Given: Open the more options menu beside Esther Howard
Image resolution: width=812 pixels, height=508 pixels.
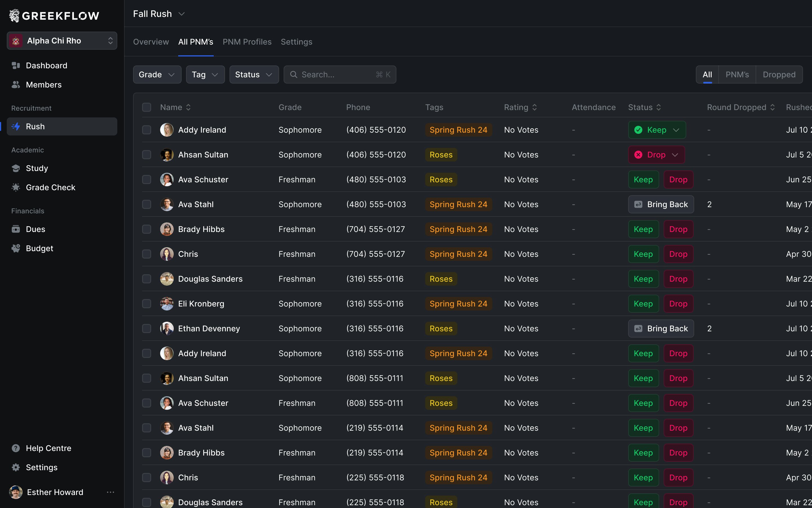Looking at the screenshot, I should point(111,492).
